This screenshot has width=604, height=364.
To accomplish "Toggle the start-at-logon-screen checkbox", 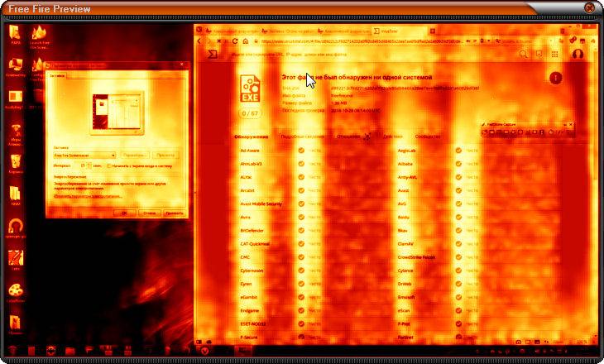I will [109, 166].
